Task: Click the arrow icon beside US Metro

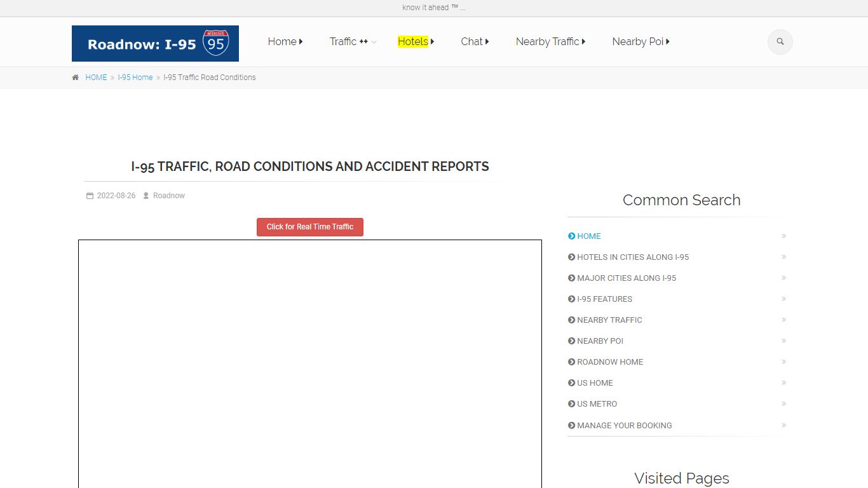Action: [x=571, y=403]
